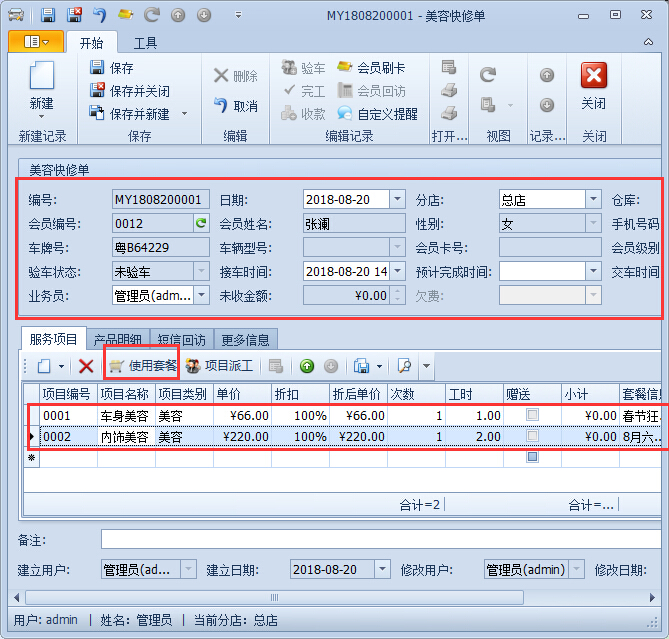This screenshot has width=669, height=639.
Task: Click the 使用套餐 button
Action: point(143,367)
